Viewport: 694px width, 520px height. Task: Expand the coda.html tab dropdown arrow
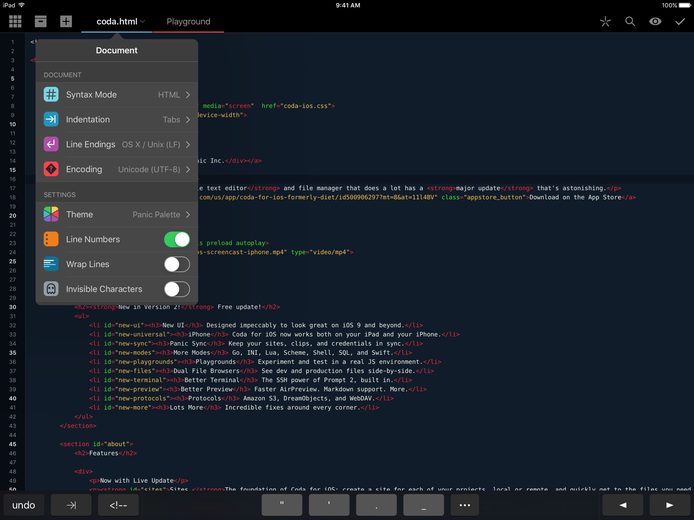tap(143, 21)
